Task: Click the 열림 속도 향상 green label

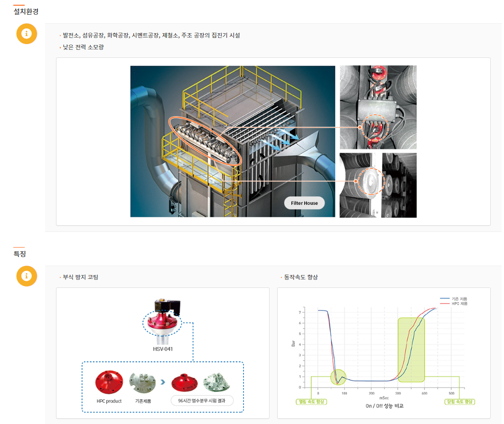Action: click(x=311, y=402)
